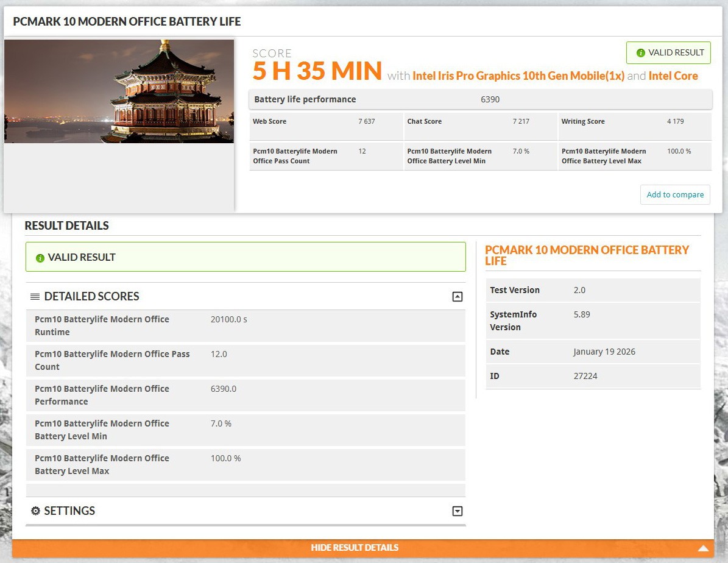The width and height of the screenshot is (728, 563).
Task: Click the Battery Level Min tile label in summary
Action: point(450,156)
